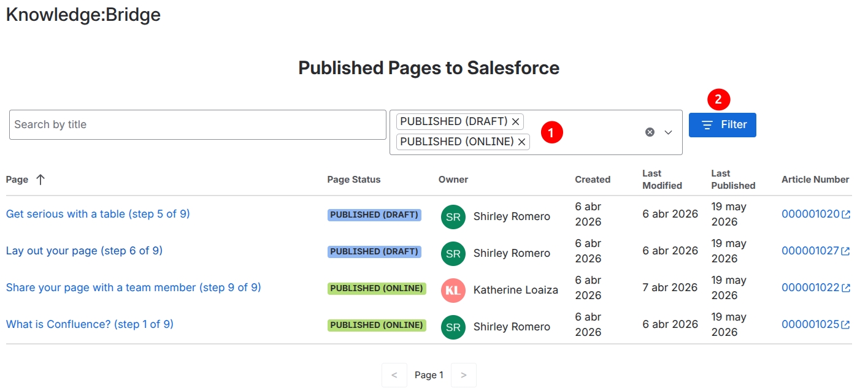Click the Owner column header
The width and height of the screenshot is (868, 388).
point(453,180)
